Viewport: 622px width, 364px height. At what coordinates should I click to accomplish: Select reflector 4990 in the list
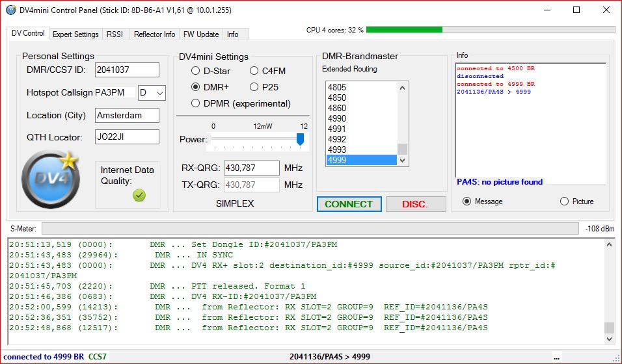point(361,118)
